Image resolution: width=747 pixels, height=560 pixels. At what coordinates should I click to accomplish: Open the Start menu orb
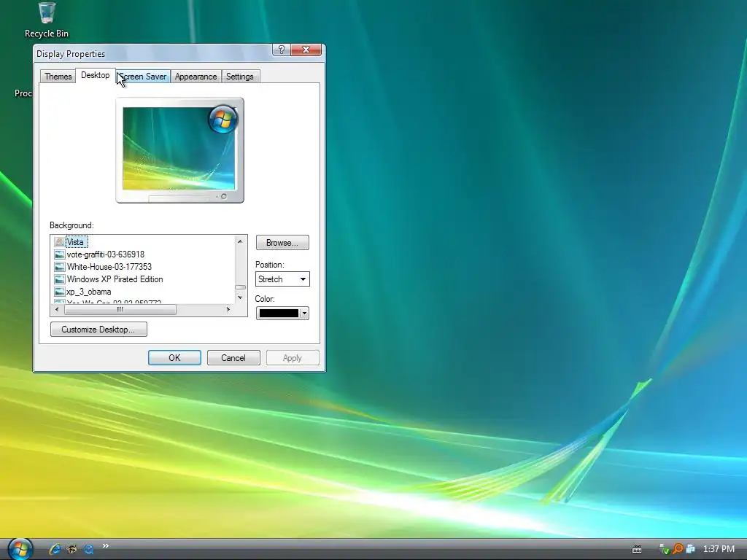[x=20, y=549]
